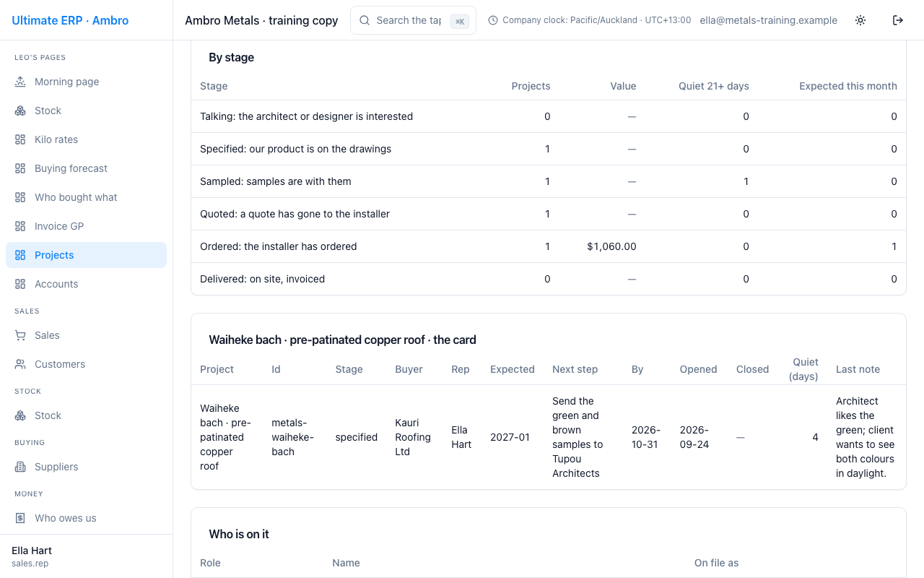
Task: Select the Ordered stage row
Action: click(x=548, y=246)
